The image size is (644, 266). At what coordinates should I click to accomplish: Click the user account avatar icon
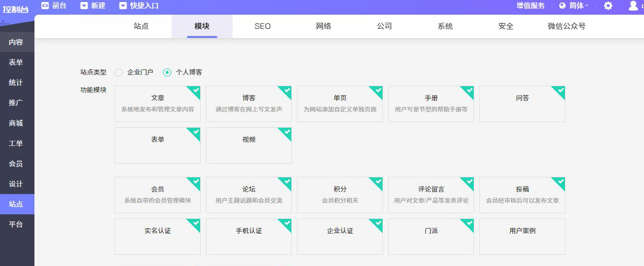pos(633,6)
